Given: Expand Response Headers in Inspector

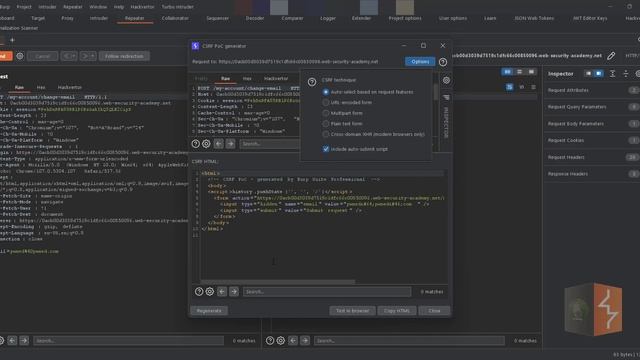Looking at the screenshot, I should [x=592, y=174].
